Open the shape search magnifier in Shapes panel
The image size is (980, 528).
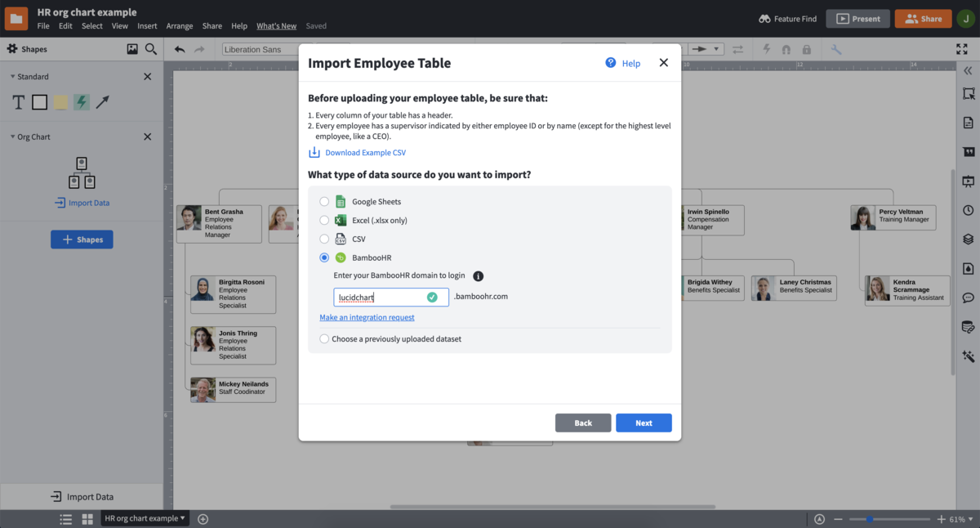151,49
